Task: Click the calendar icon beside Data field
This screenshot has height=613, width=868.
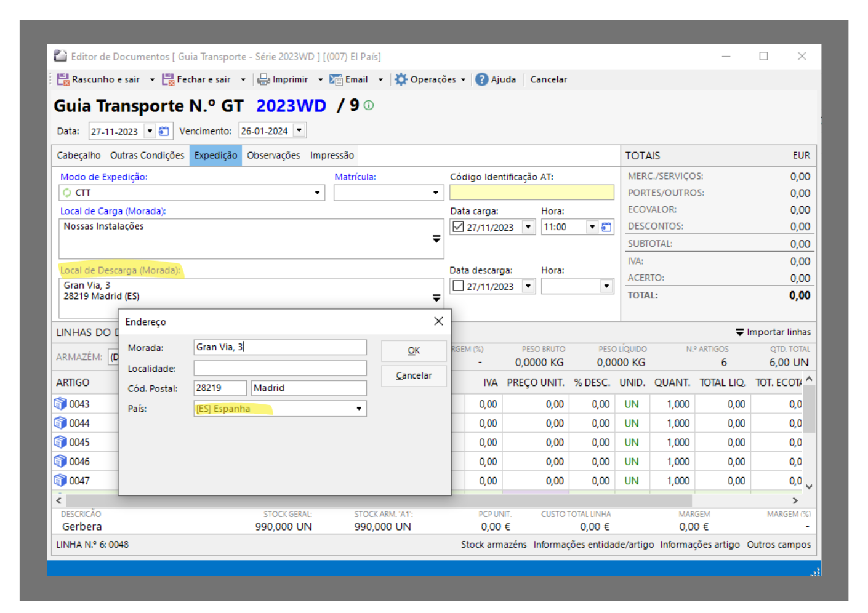Action: [164, 131]
